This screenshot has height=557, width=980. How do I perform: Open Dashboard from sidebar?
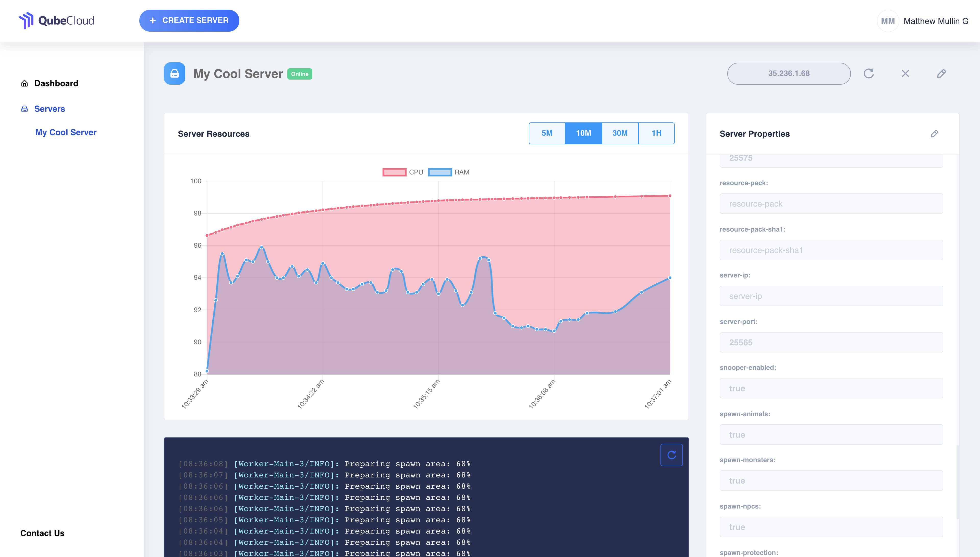[x=56, y=83]
